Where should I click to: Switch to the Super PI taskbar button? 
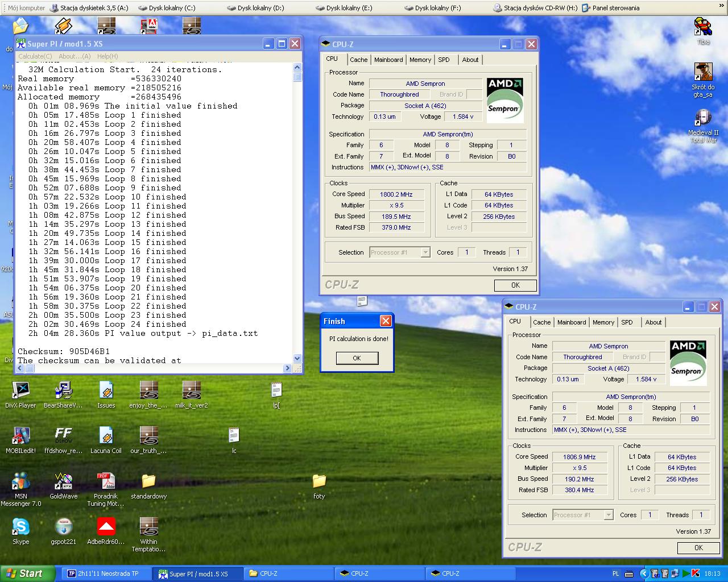point(197,573)
